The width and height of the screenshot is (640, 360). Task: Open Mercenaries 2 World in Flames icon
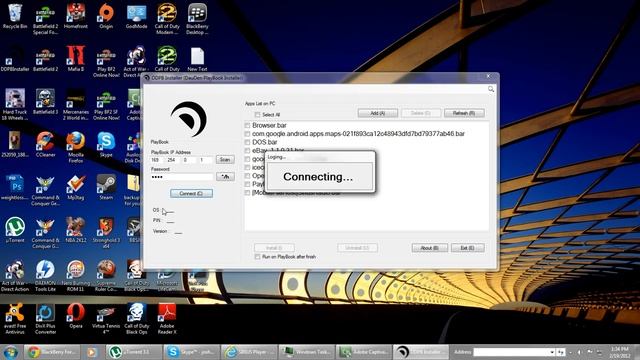76,104
